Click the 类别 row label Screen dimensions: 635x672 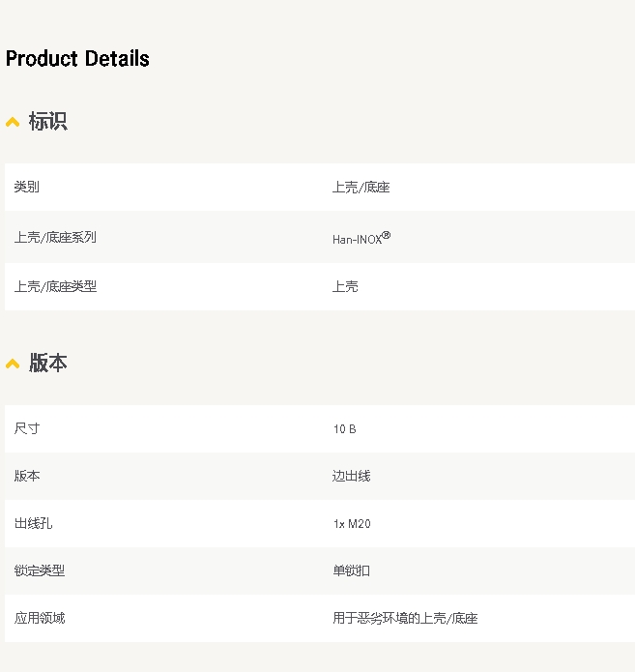pyautogui.click(x=26, y=187)
